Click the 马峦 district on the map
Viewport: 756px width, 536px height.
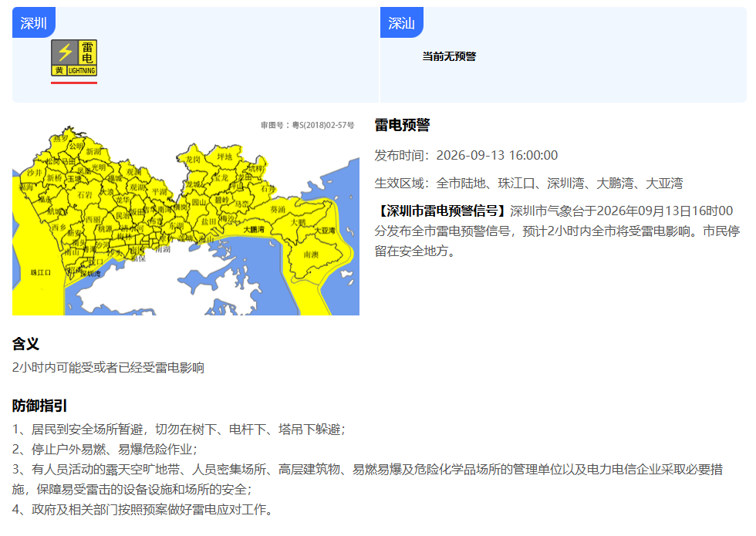(242, 204)
